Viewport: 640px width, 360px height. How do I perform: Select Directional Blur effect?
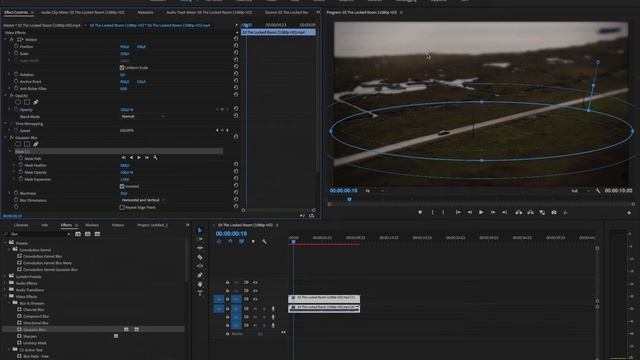click(x=36, y=323)
